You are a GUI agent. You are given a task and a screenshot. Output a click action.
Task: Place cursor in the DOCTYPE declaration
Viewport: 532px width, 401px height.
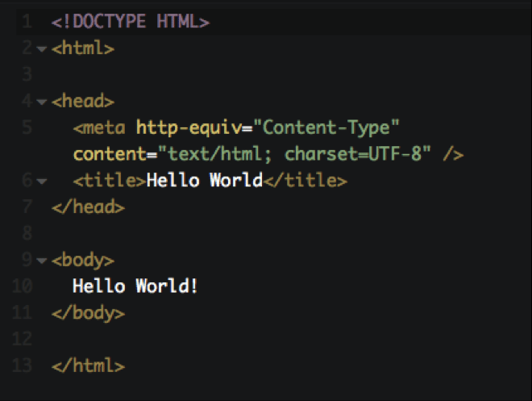tap(131, 23)
